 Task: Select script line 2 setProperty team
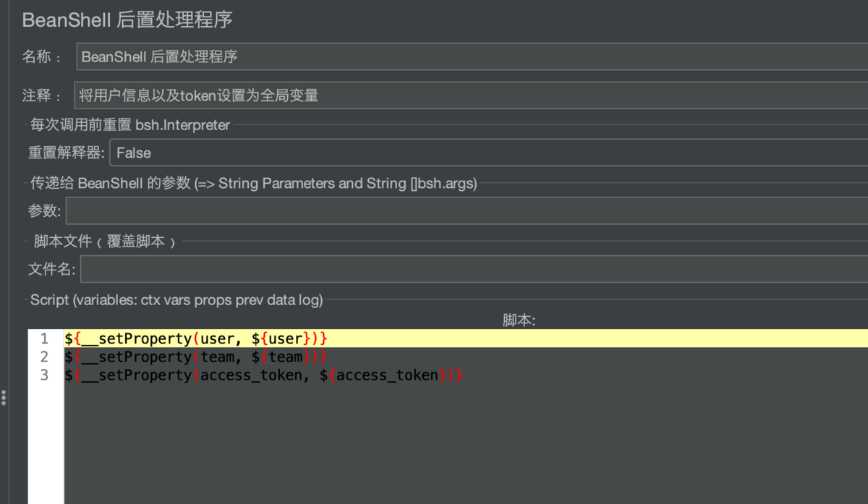click(x=197, y=356)
